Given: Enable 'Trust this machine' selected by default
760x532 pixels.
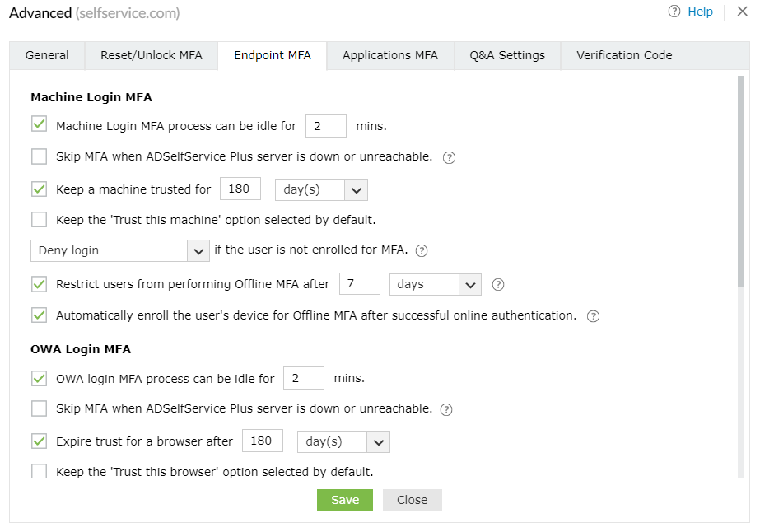Looking at the screenshot, I should [x=39, y=220].
